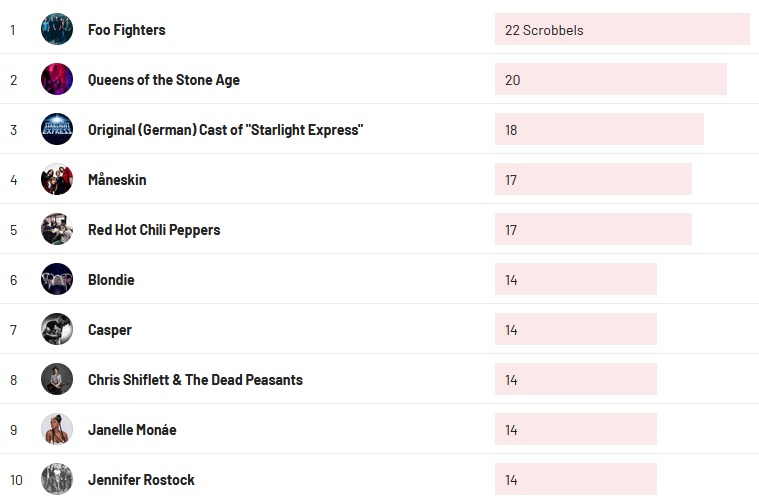The image size is (759, 503).
Task: Click the Jennifer Rostock artist name
Action: (141, 480)
